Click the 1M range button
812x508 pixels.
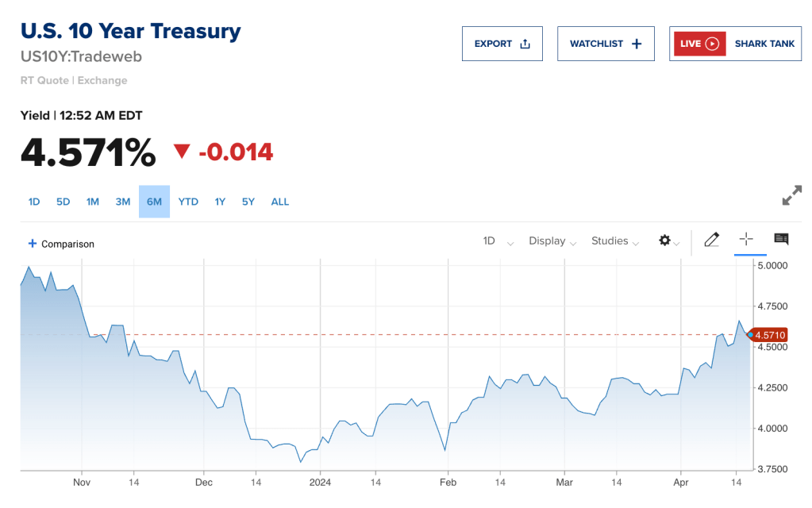click(x=93, y=202)
